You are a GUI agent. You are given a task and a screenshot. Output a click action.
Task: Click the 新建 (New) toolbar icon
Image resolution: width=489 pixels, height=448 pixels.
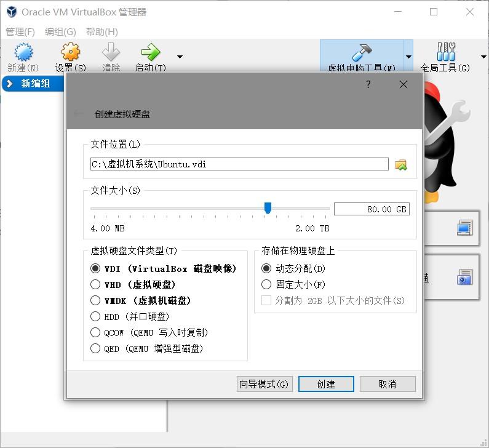click(x=23, y=52)
